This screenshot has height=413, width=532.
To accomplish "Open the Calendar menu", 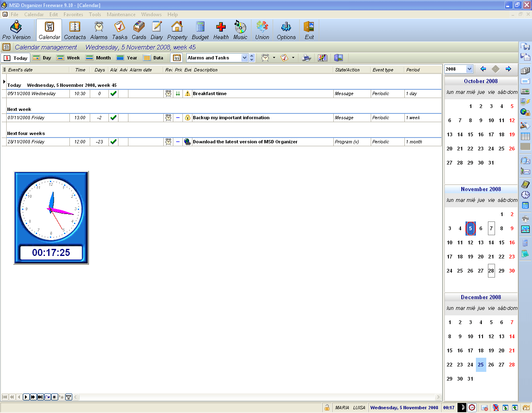I will [34, 14].
